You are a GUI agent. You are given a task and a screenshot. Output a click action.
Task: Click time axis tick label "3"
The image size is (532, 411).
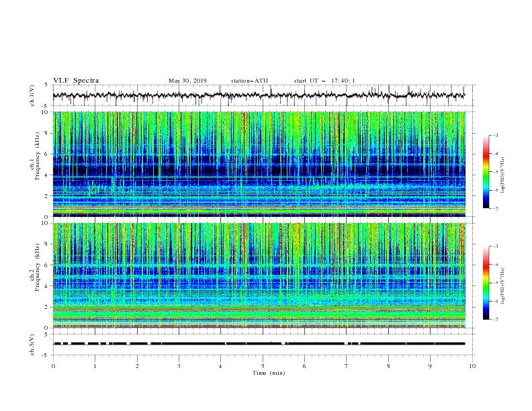click(179, 366)
